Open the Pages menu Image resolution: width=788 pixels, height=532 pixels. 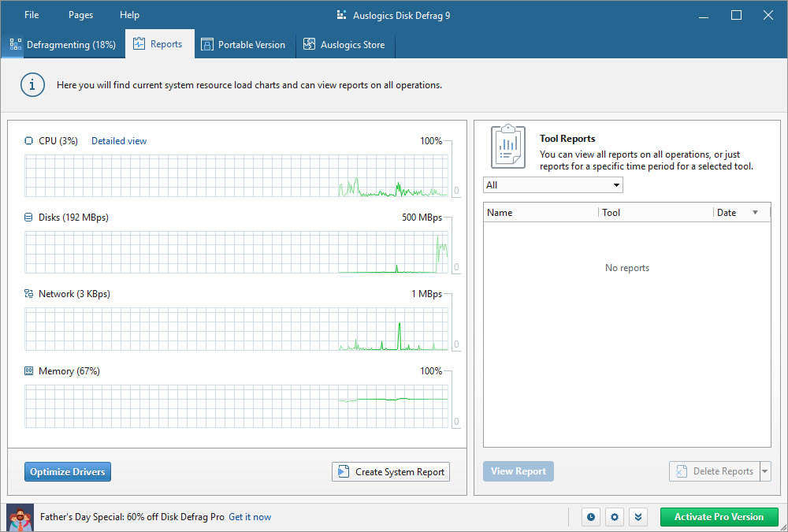pos(81,15)
